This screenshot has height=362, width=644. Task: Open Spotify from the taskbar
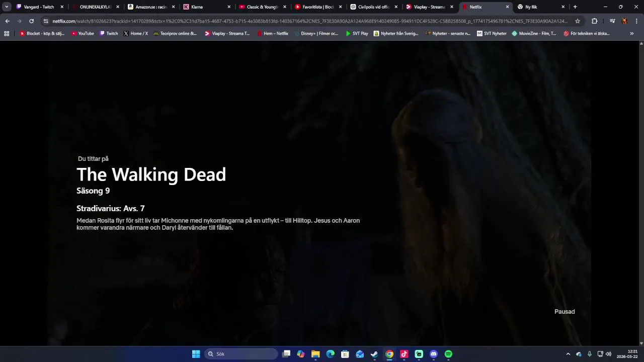[448, 354]
